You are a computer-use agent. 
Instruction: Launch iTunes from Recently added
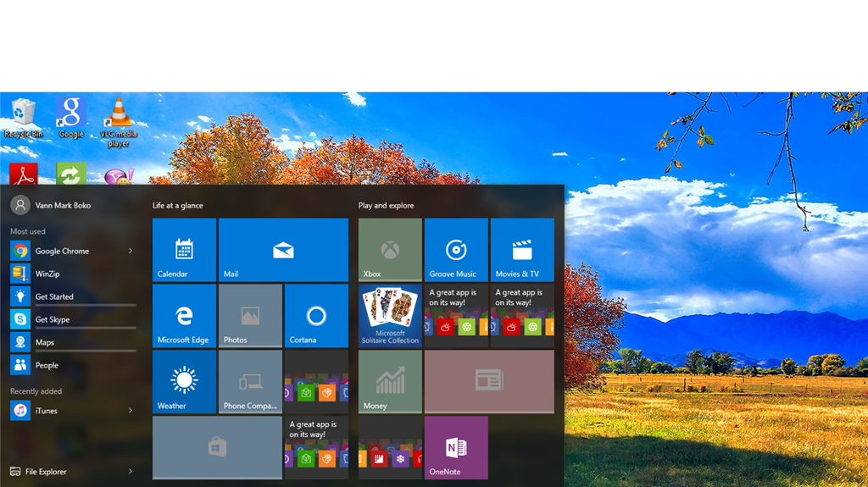tap(73, 411)
